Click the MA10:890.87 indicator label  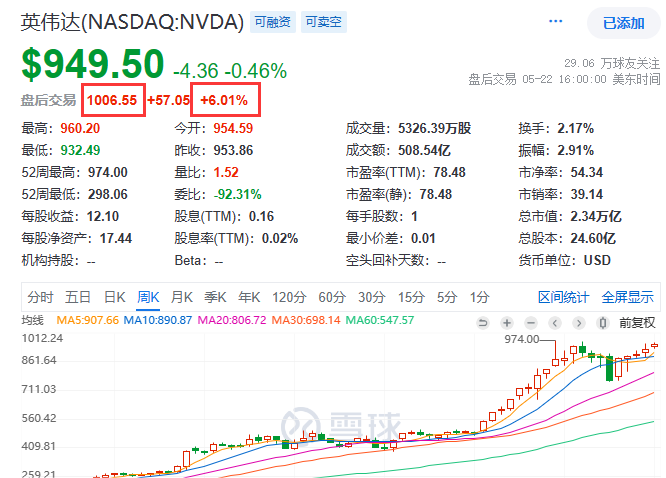(x=158, y=320)
